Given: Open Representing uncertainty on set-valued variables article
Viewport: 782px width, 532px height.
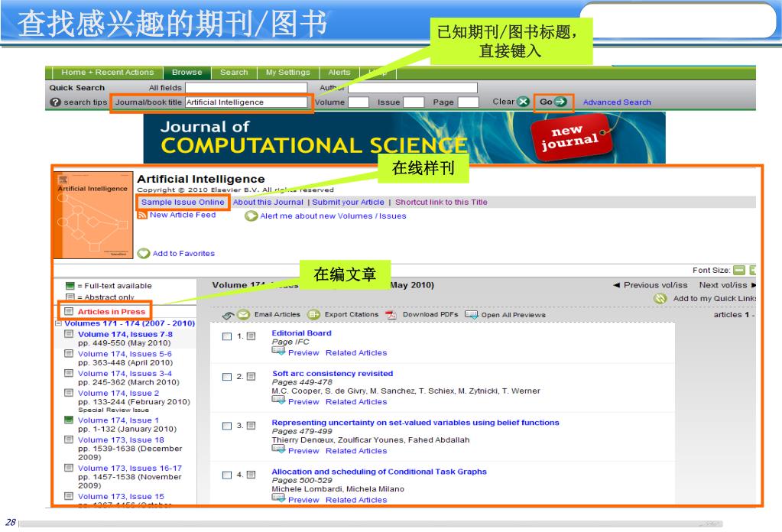Looking at the screenshot, I should pyautogui.click(x=415, y=422).
